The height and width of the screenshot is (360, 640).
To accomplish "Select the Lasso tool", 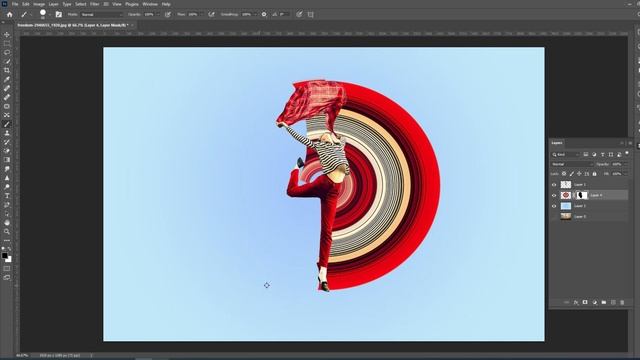I will 7,53.
